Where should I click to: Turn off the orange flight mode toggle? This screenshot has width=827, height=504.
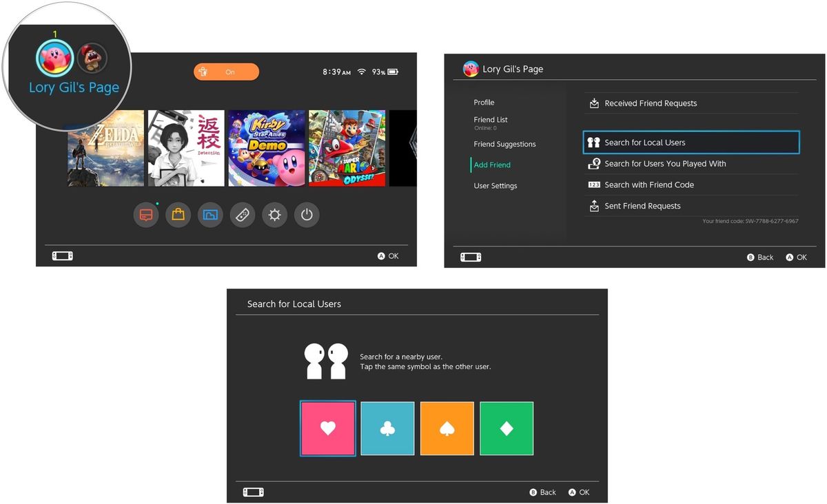[226, 72]
